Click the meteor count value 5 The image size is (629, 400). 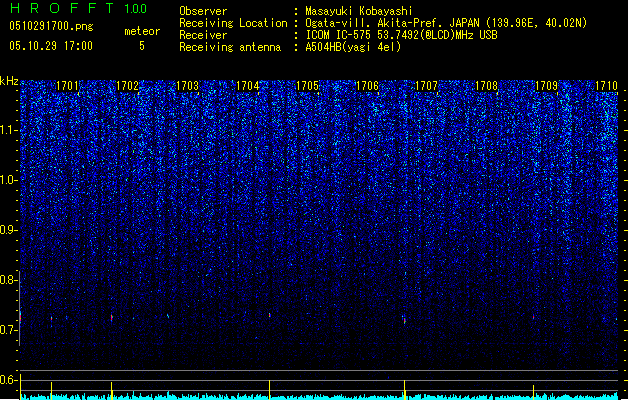click(x=142, y=46)
